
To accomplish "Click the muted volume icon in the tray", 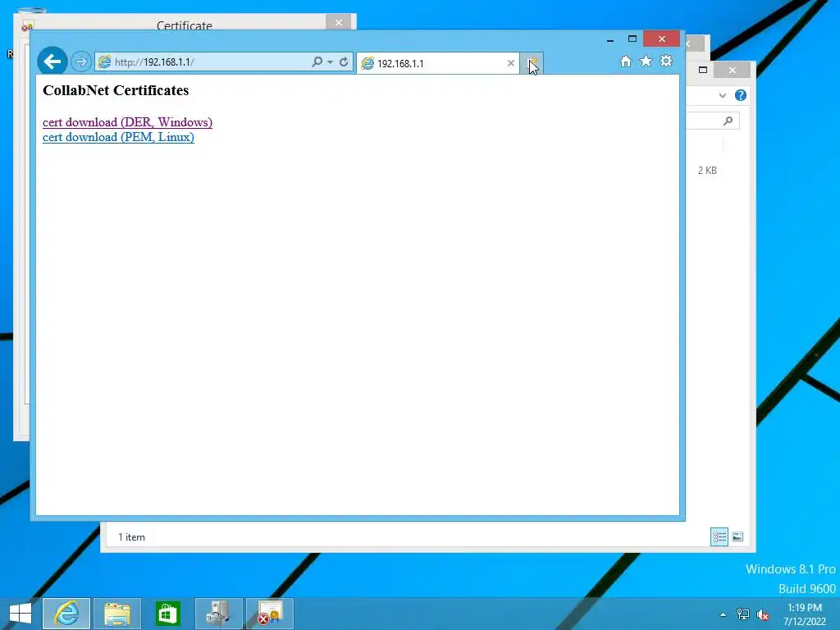I will pyautogui.click(x=762, y=614).
